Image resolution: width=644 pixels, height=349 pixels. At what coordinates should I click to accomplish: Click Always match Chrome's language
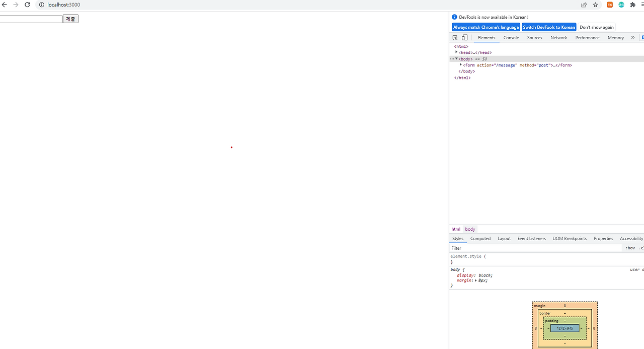point(486,27)
